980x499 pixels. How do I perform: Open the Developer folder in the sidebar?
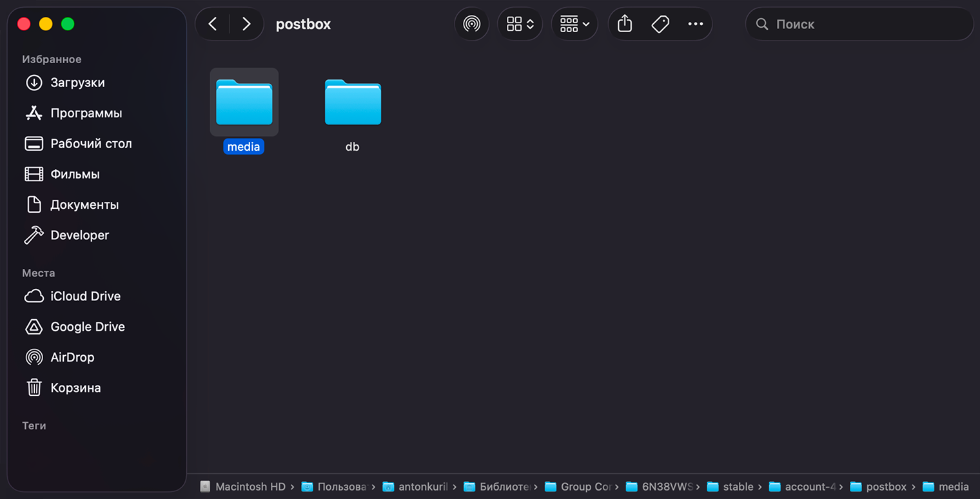[79, 235]
